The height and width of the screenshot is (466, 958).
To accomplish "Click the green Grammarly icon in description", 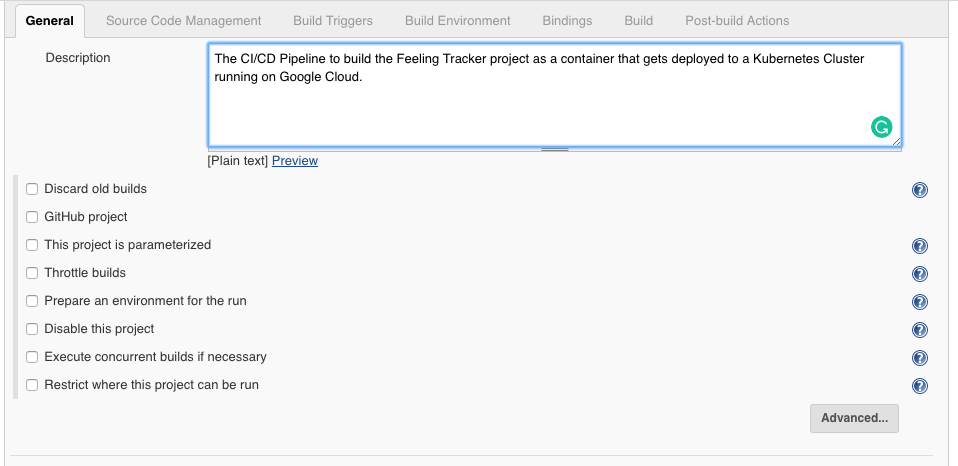I will (x=881, y=127).
